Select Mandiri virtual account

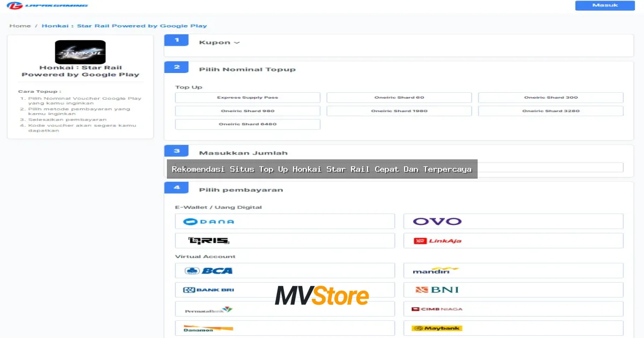513,271
